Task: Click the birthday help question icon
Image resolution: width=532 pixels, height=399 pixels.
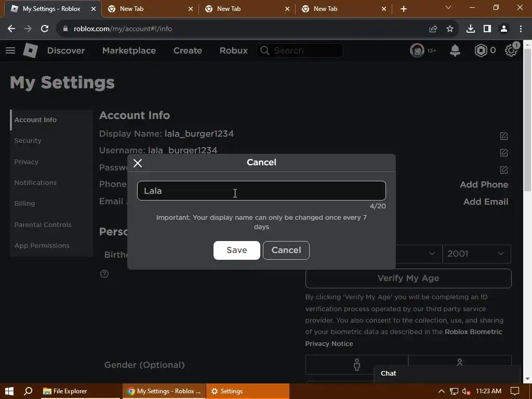Action: pyautogui.click(x=104, y=274)
